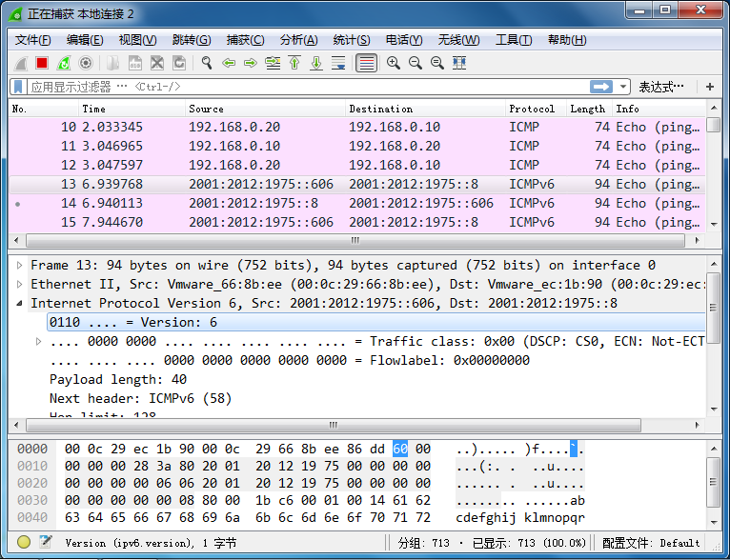730x560 pixels.
Task: Expand the Ethernet II tree node
Action: click(20, 284)
